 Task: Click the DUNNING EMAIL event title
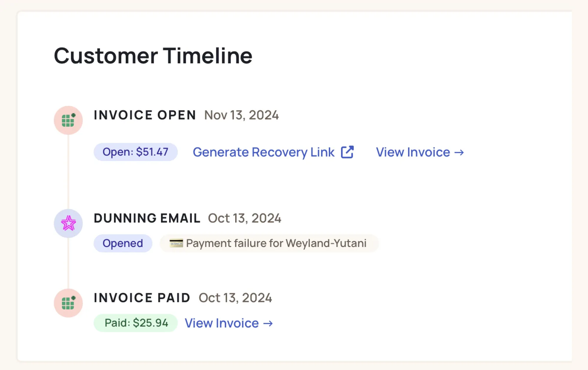[147, 218]
